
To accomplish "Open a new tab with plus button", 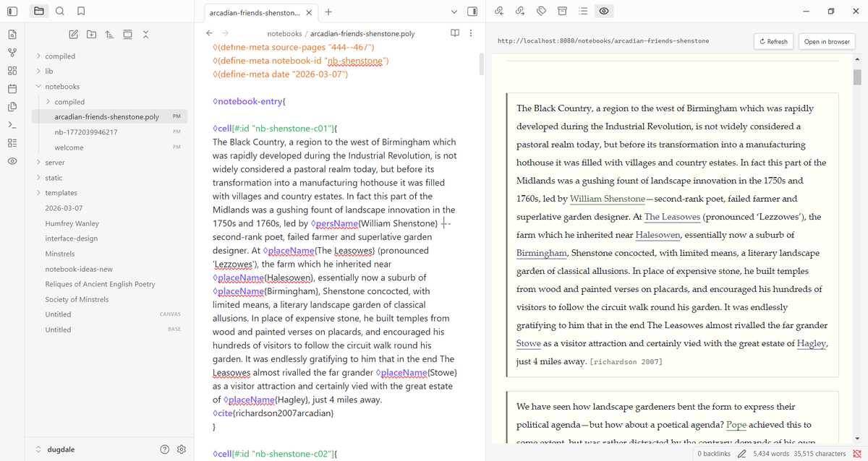I will 328,12.
